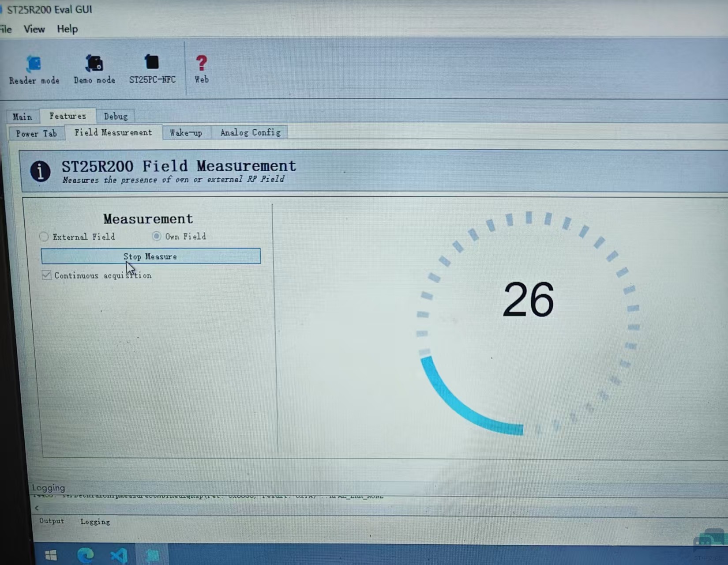Image resolution: width=728 pixels, height=565 pixels.
Task: Open Visual Studio Code from the taskbar
Action: (x=119, y=555)
